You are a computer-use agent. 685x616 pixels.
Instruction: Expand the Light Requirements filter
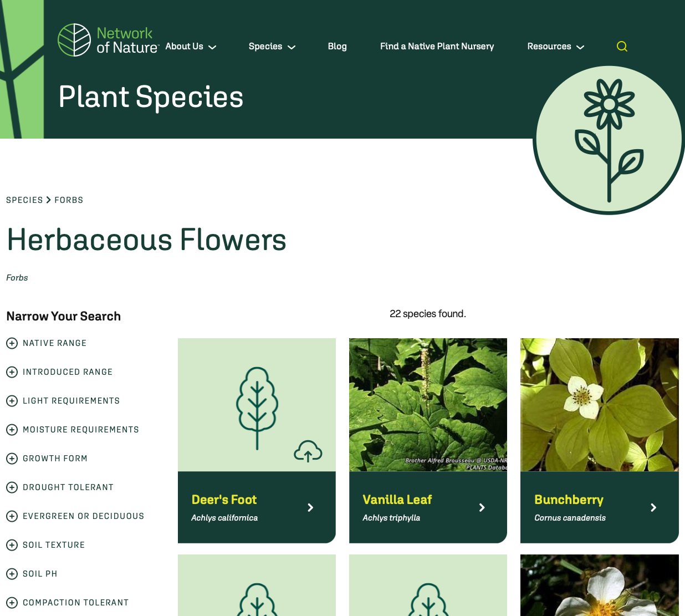click(12, 401)
